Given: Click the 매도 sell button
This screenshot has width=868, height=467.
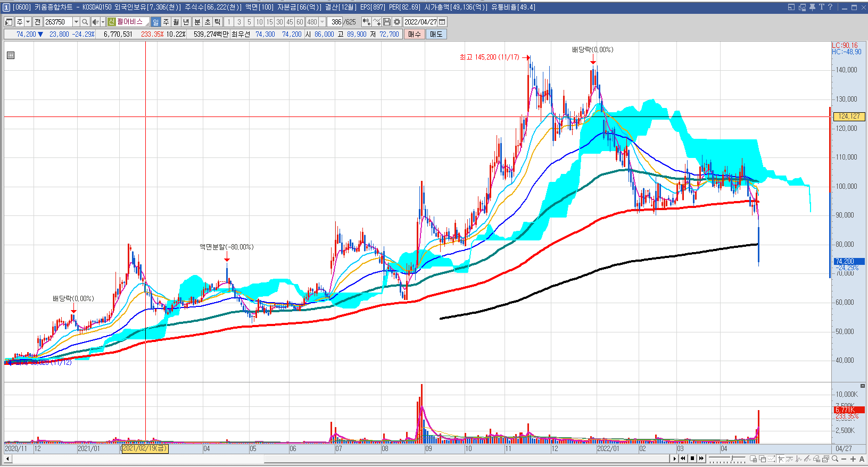Looking at the screenshot, I should point(436,34).
